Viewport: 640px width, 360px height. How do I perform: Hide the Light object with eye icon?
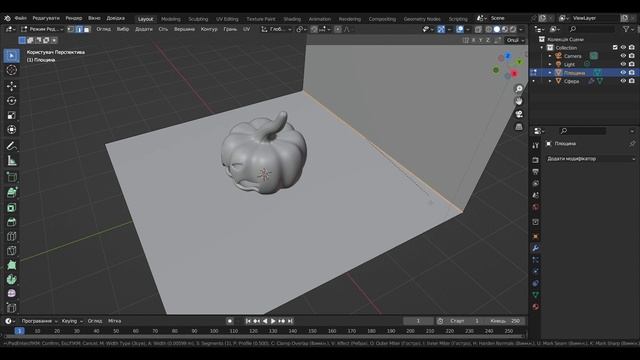click(x=623, y=64)
